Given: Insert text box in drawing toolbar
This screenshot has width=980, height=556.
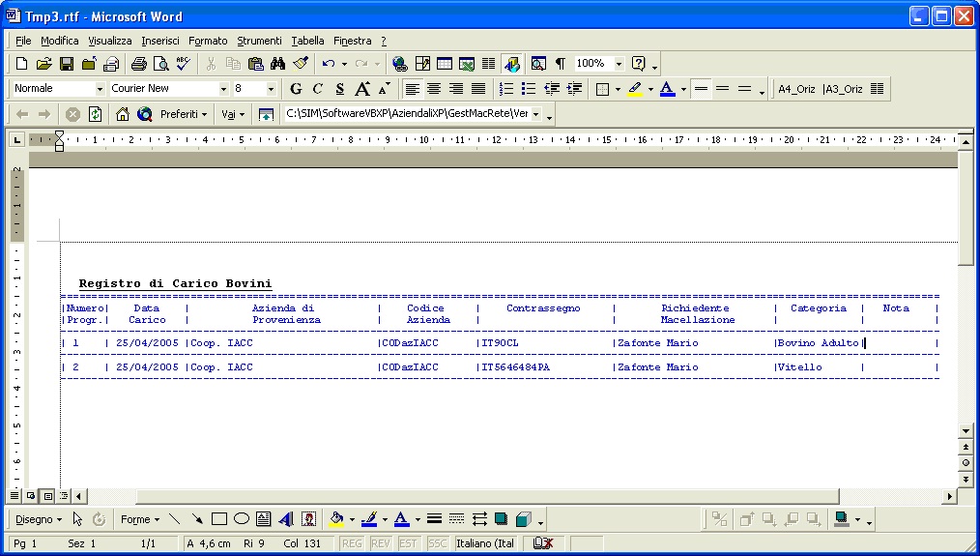Looking at the screenshot, I should click(263, 519).
